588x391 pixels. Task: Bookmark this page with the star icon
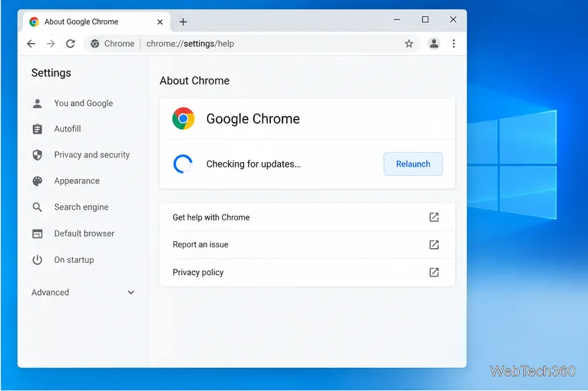click(x=408, y=44)
